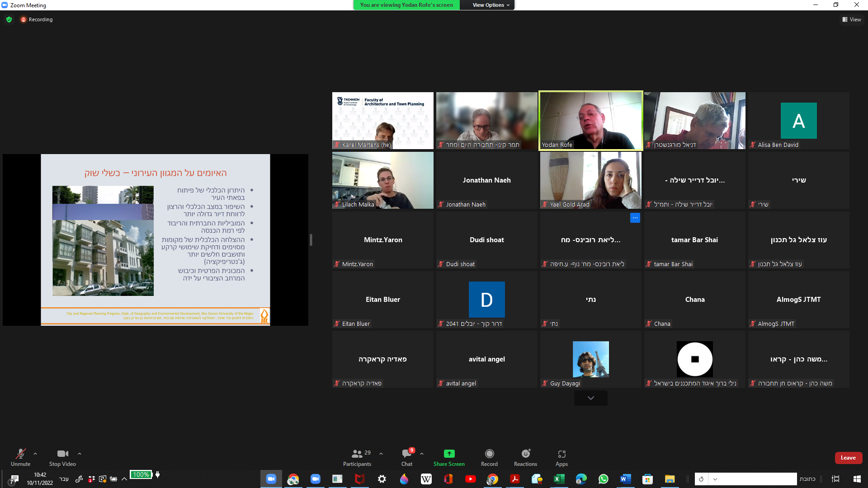Image resolution: width=868 pixels, height=488 pixels.
Task: Select AlmogS JTMT participant tile
Action: [x=799, y=300]
